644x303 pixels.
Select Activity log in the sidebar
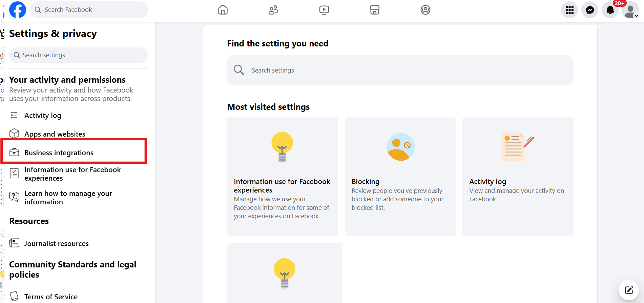(43, 116)
